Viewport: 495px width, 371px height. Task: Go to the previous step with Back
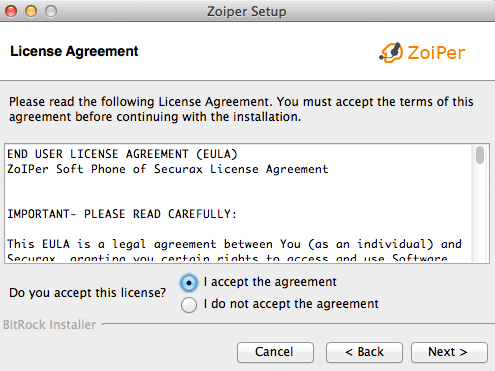click(364, 352)
